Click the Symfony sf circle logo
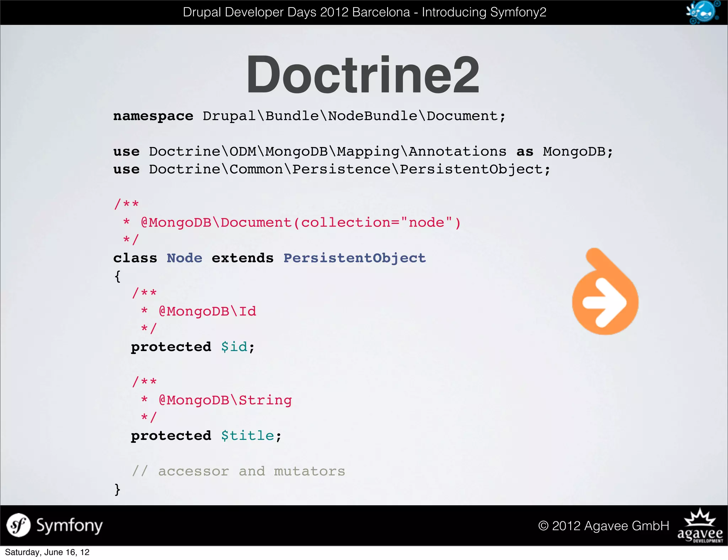728x560 pixels. point(18,525)
